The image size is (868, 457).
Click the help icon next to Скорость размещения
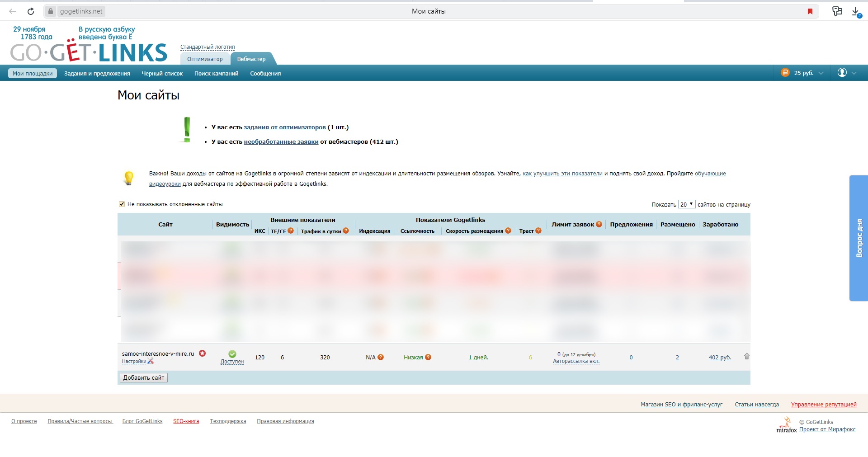click(x=508, y=231)
